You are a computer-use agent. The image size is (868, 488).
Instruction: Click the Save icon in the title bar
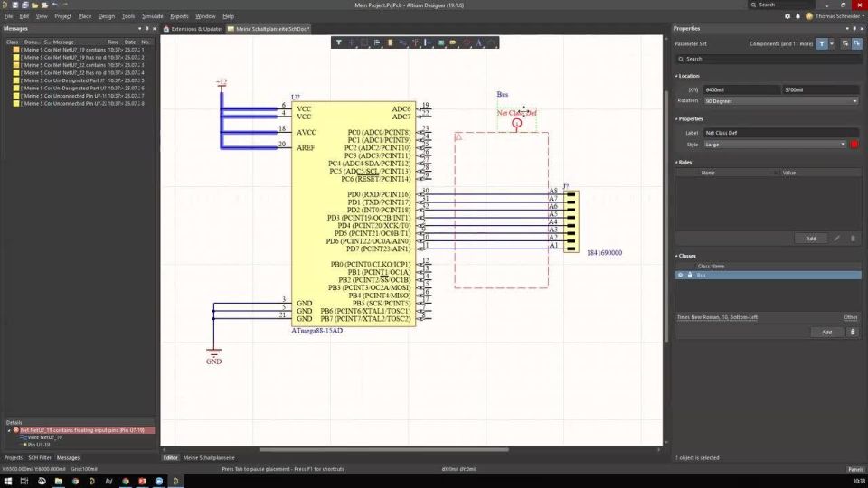tap(15, 5)
